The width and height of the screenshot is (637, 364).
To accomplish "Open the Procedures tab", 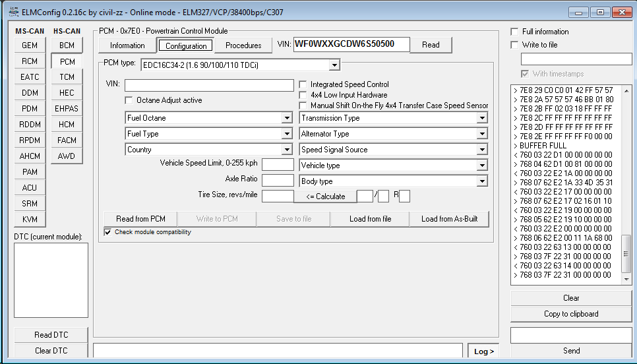I will coord(243,45).
